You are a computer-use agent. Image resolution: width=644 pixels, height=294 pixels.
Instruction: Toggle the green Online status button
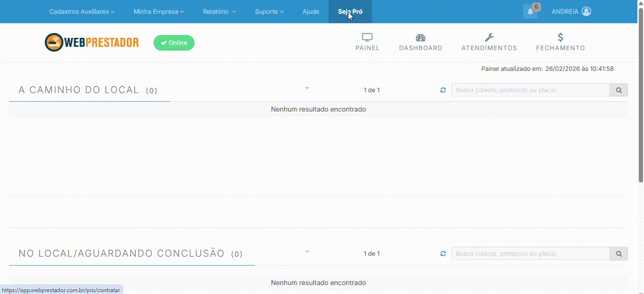(174, 43)
